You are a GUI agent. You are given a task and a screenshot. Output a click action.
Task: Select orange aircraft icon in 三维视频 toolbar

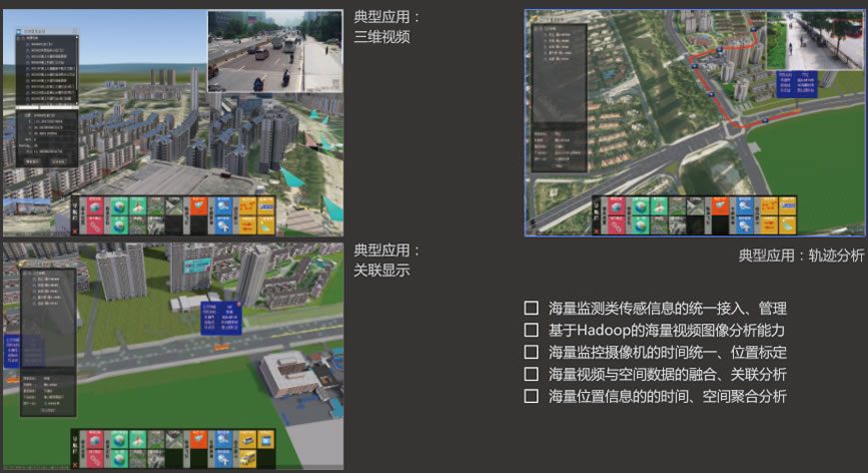(x=200, y=208)
